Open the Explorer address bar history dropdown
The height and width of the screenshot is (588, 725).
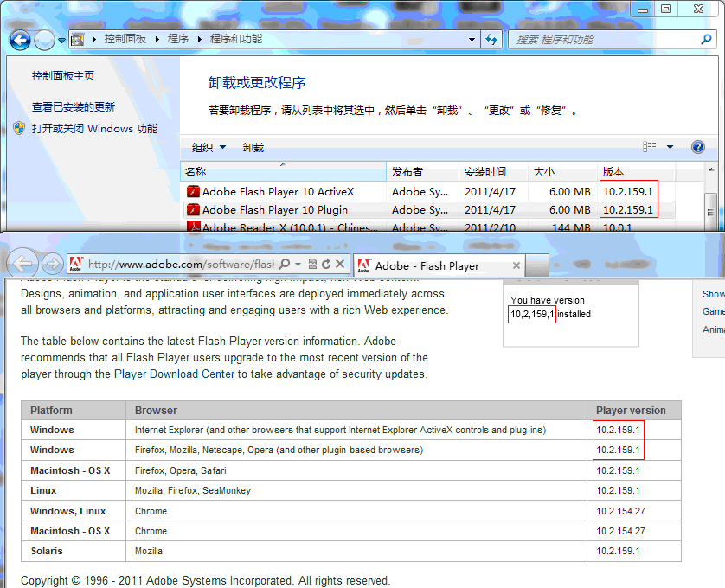[x=472, y=40]
